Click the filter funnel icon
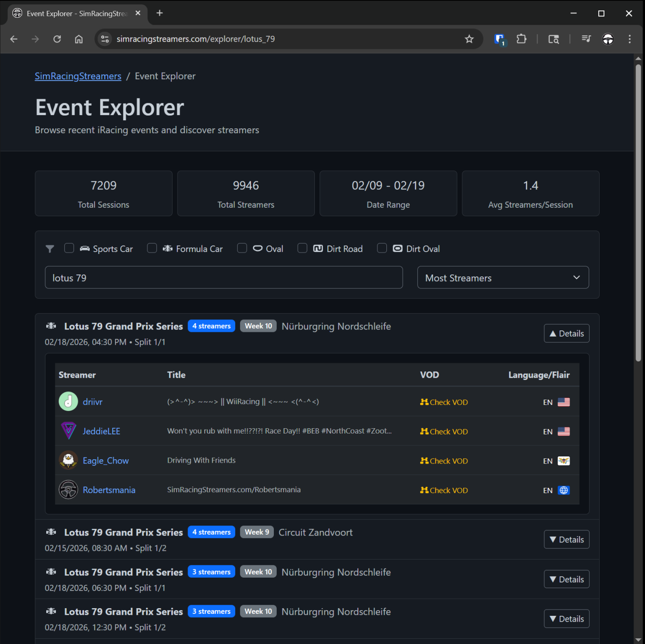Viewport: 645px width, 644px height. tap(50, 248)
